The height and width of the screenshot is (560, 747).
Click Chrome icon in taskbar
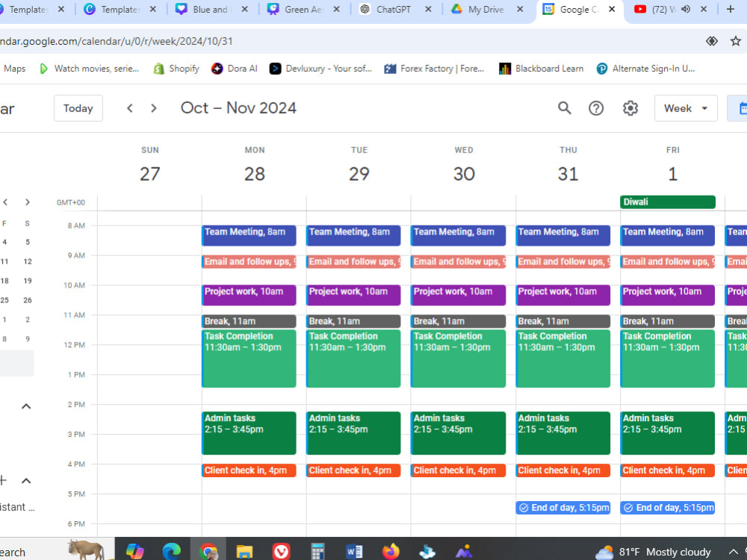[208, 551]
